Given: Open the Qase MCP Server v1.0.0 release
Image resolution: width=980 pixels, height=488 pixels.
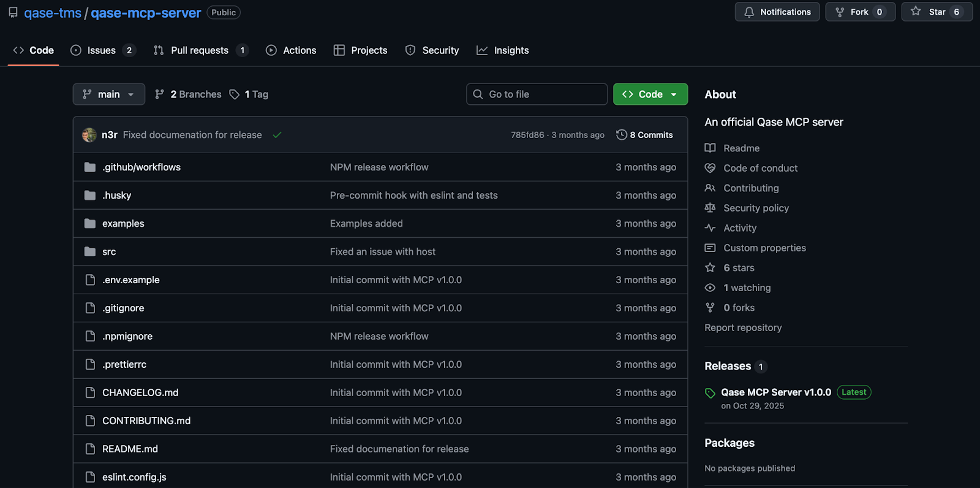Looking at the screenshot, I should coord(775,392).
